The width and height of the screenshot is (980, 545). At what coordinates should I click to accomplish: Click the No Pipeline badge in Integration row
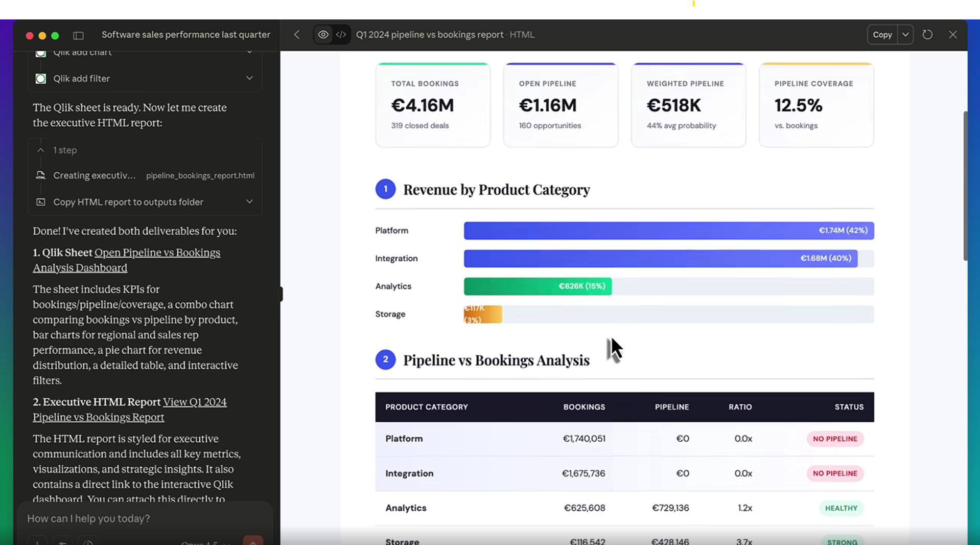coord(835,473)
